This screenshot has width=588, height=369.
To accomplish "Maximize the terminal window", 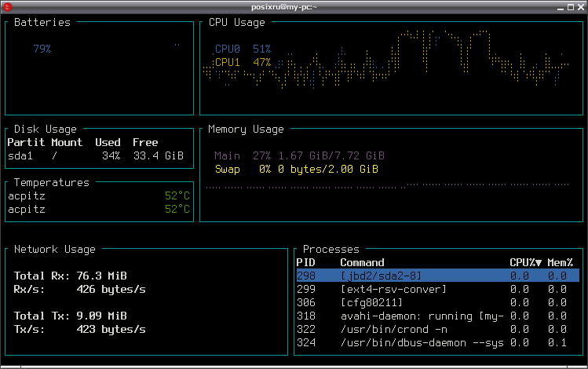I will pyautogui.click(x=571, y=7).
